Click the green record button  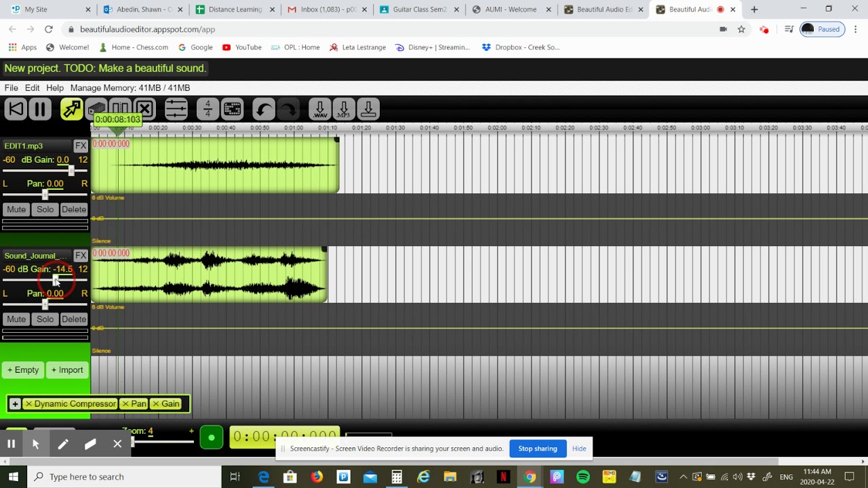click(212, 438)
